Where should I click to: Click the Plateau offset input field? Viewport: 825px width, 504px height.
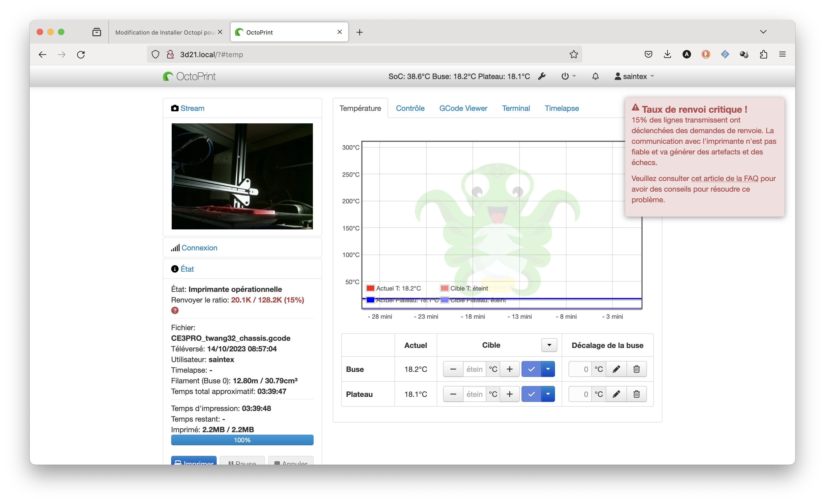pos(580,394)
